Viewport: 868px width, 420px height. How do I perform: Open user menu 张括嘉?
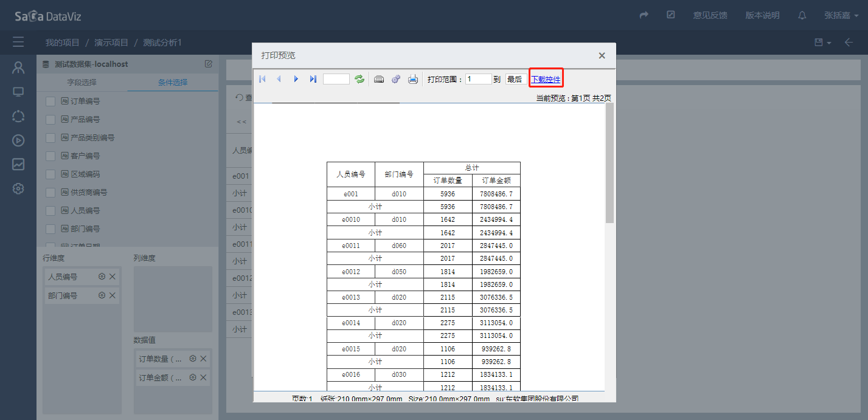pos(842,15)
